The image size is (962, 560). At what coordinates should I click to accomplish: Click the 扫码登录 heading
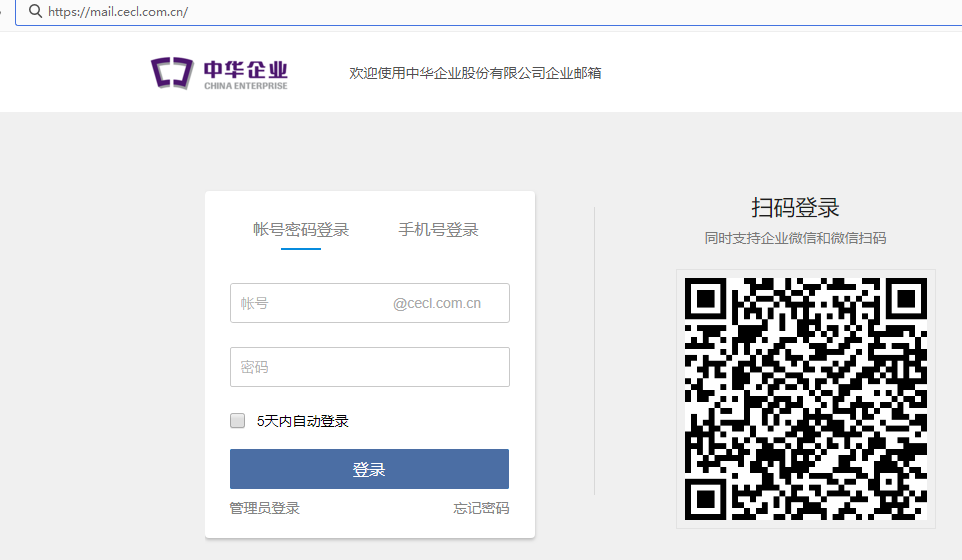795,208
